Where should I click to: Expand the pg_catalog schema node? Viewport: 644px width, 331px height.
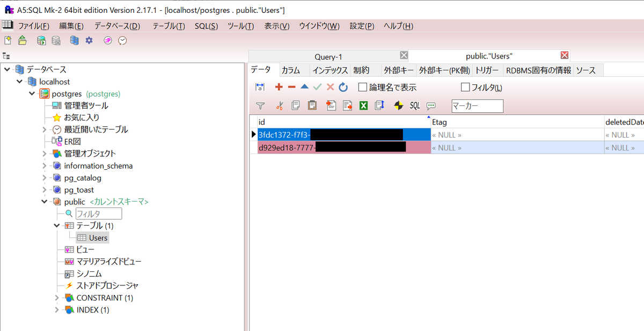pos(45,178)
